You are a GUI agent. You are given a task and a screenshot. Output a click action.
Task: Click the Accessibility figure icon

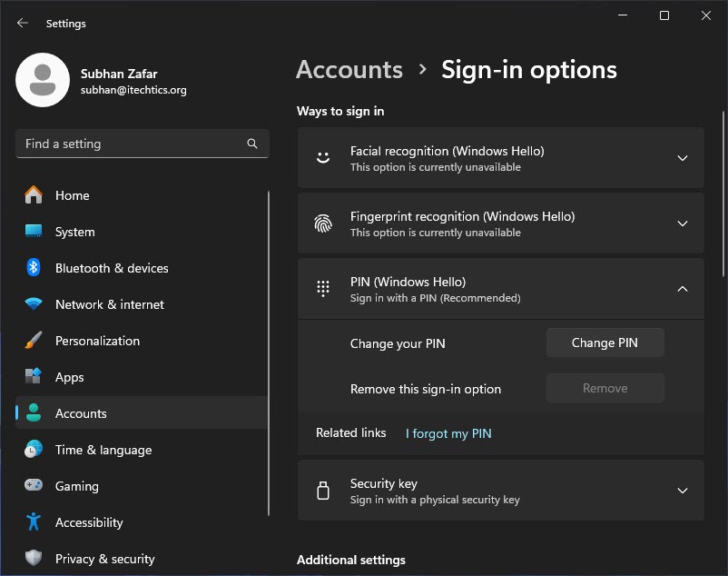[34, 521]
